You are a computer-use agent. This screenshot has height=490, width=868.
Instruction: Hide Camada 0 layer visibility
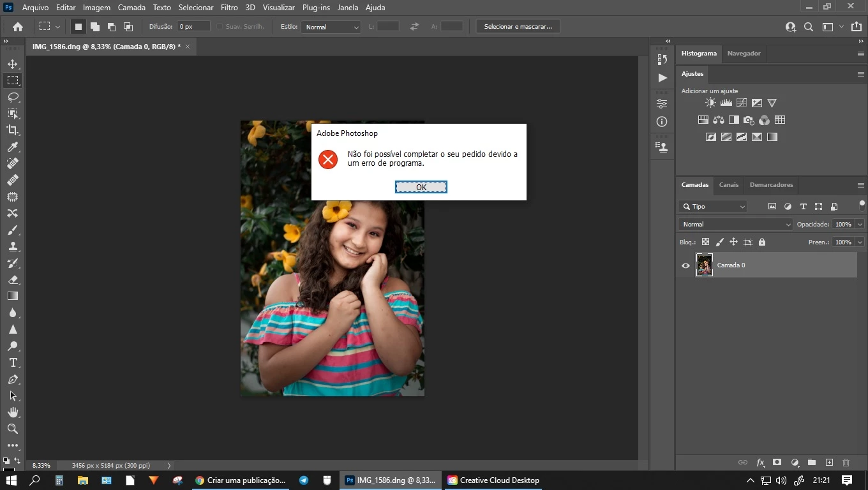(x=685, y=265)
